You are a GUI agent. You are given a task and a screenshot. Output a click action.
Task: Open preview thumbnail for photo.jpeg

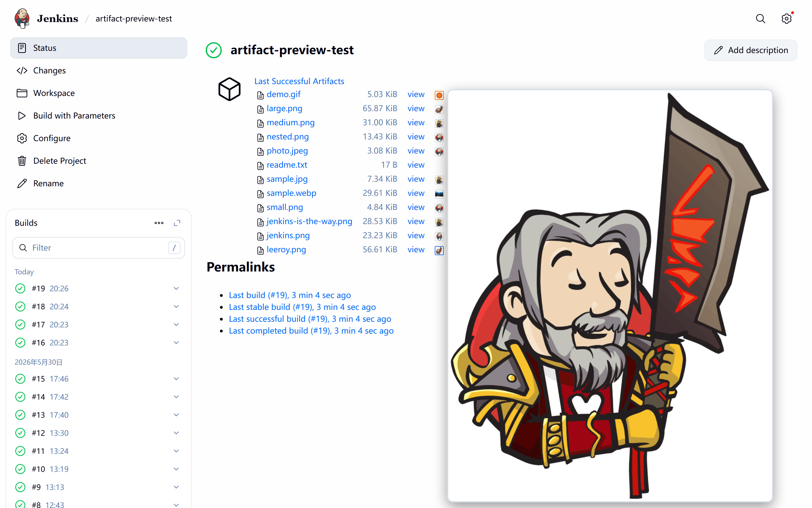click(x=439, y=152)
